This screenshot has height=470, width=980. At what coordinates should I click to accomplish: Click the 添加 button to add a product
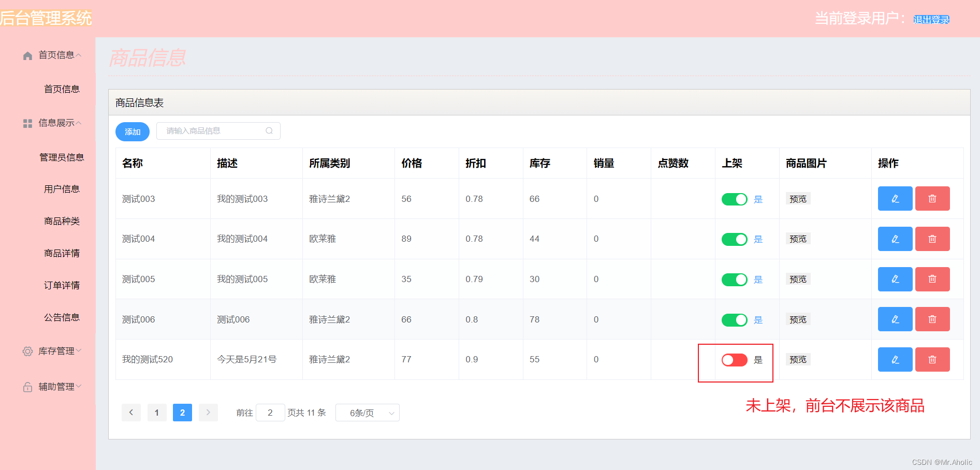[132, 131]
